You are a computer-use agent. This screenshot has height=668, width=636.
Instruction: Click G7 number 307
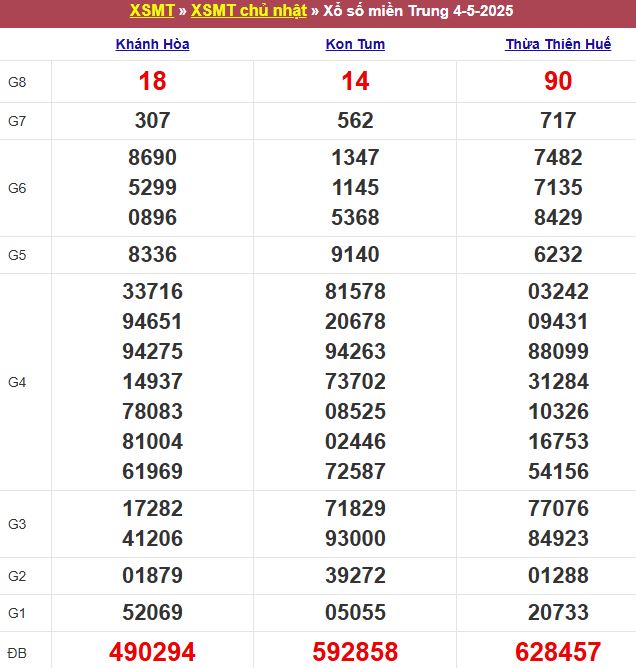click(153, 120)
